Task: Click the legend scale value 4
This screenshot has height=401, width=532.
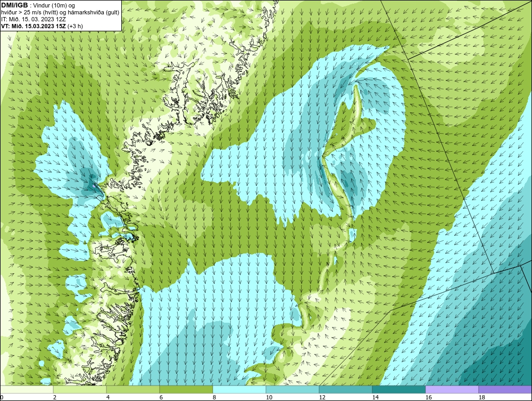Action: click(x=108, y=397)
